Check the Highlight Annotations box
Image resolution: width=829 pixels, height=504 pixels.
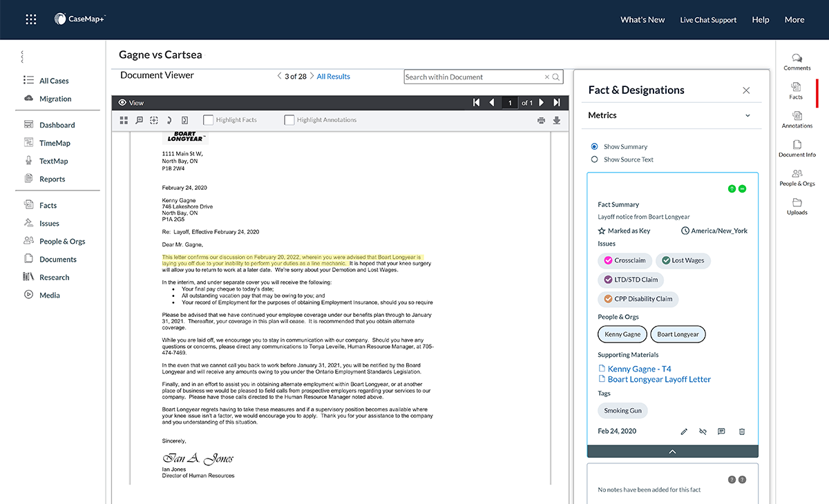pyautogui.click(x=289, y=119)
